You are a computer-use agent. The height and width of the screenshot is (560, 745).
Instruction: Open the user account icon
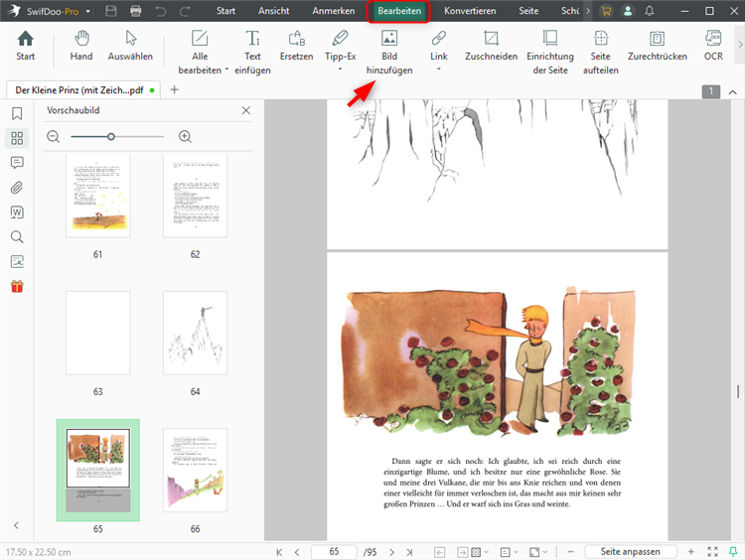(x=628, y=11)
